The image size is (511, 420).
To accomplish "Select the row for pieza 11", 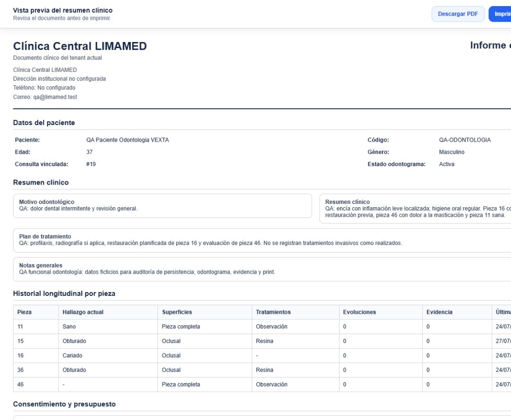I will point(262,327).
